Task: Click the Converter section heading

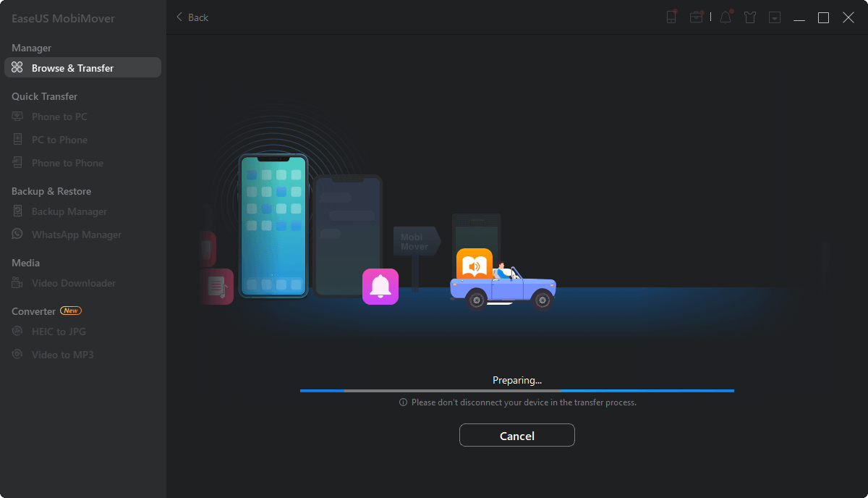Action: click(33, 311)
